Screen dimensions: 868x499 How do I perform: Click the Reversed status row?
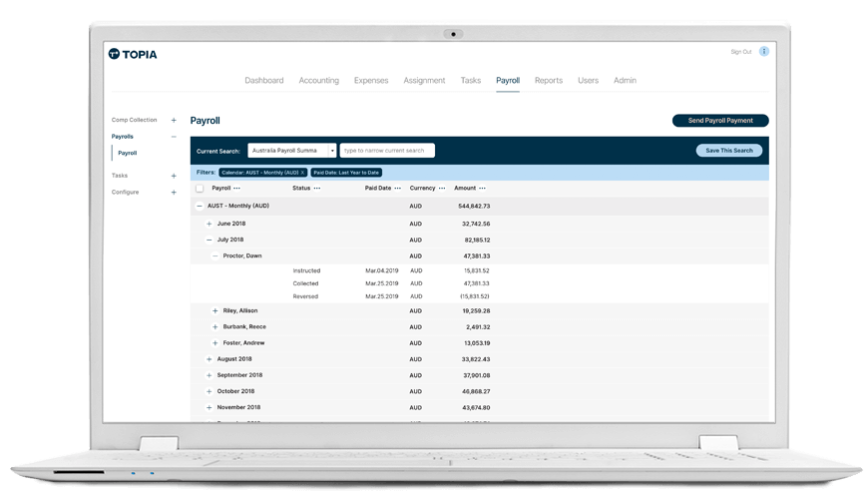480,296
